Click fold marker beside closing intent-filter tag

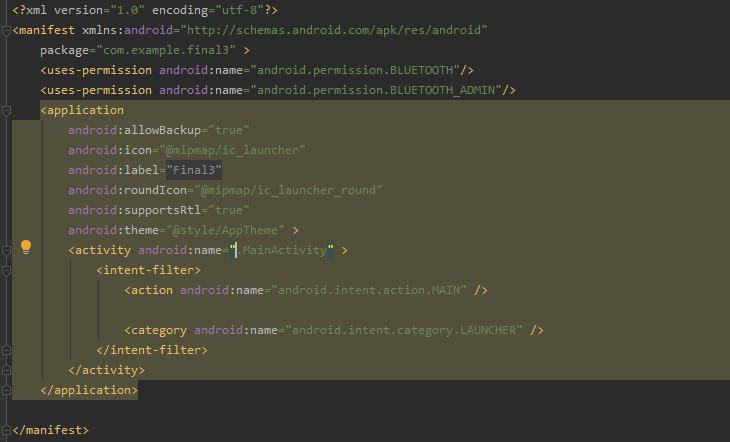[x=6, y=350]
